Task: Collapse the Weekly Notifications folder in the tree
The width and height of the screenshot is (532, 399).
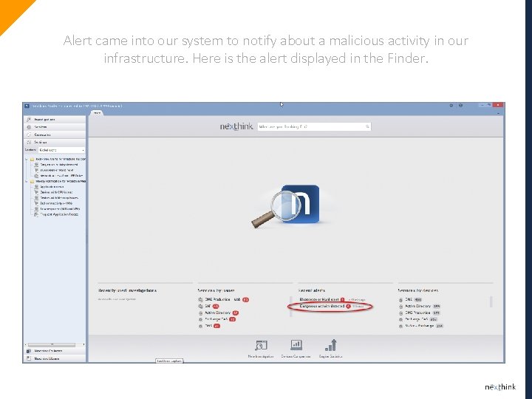Action: coord(27,181)
